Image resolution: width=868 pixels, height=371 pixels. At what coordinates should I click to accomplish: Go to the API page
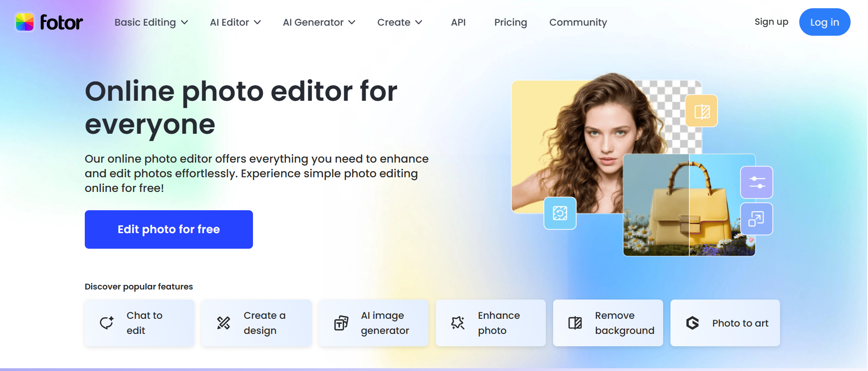[458, 22]
